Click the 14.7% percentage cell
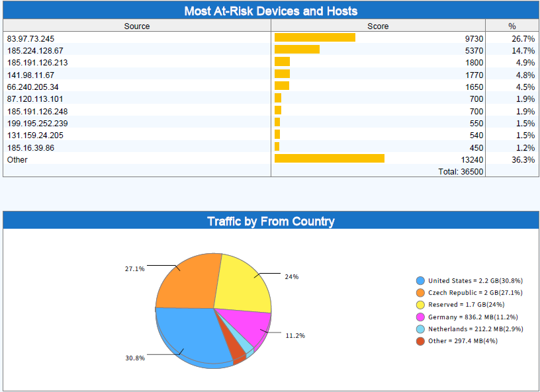 (x=523, y=51)
